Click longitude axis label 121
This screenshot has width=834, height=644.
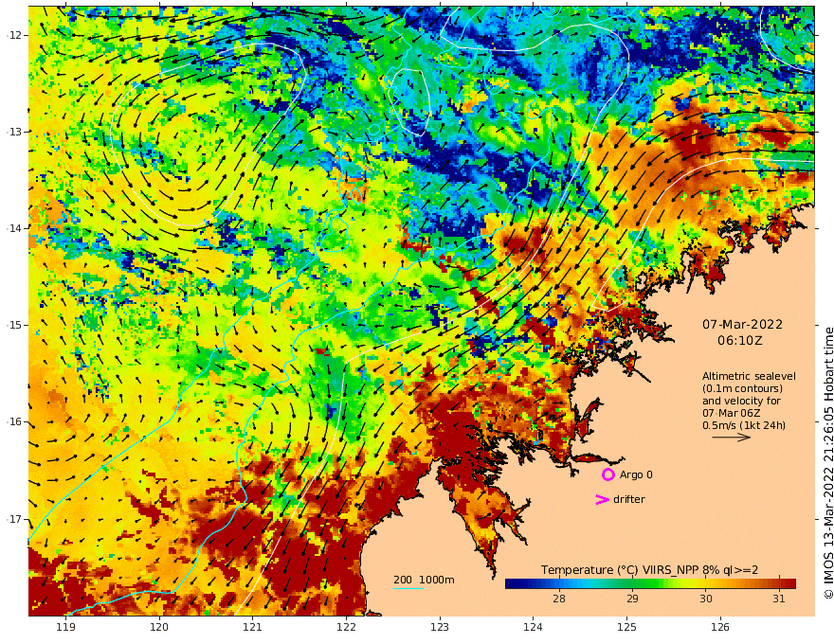(253, 627)
